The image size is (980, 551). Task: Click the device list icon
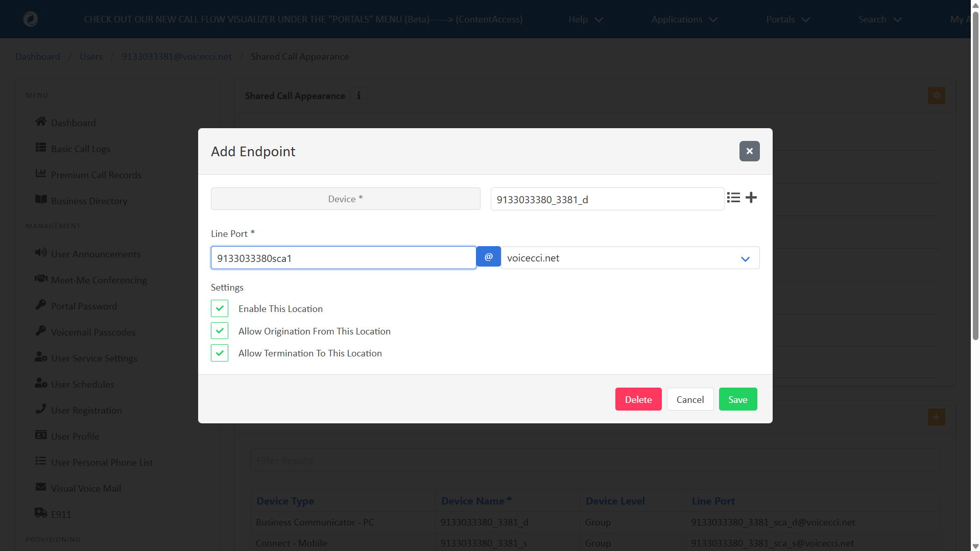click(733, 198)
